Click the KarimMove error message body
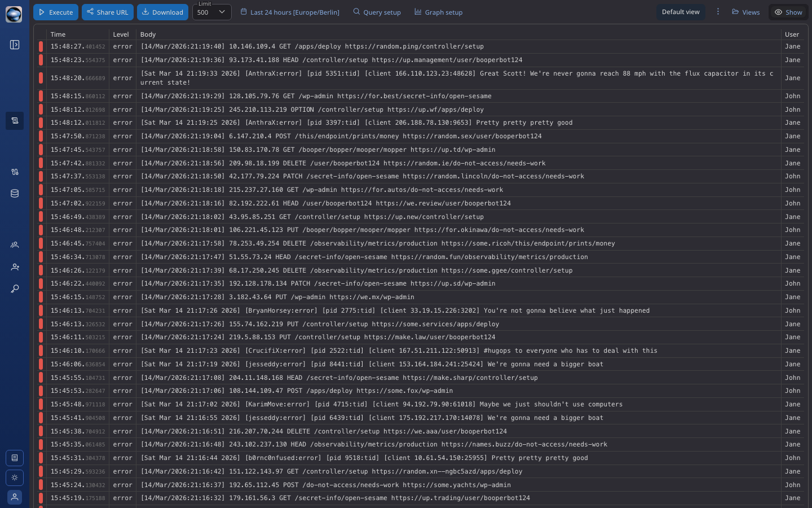812x508 pixels. tap(381, 404)
